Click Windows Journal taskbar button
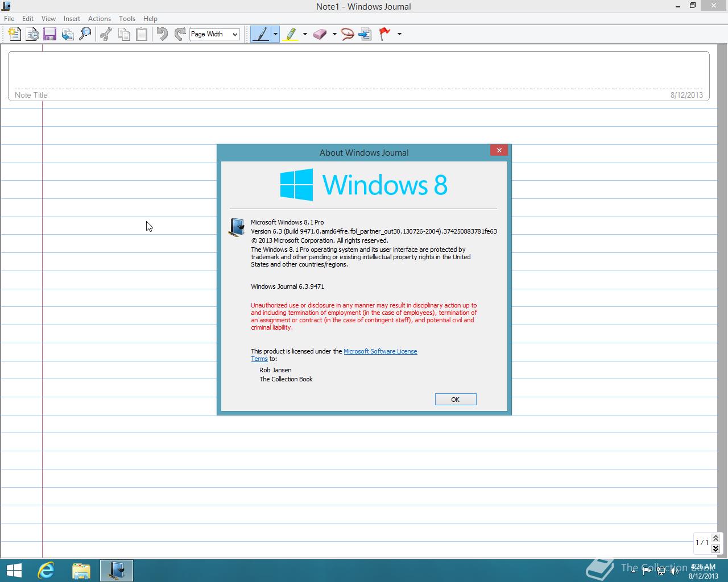 117,571
